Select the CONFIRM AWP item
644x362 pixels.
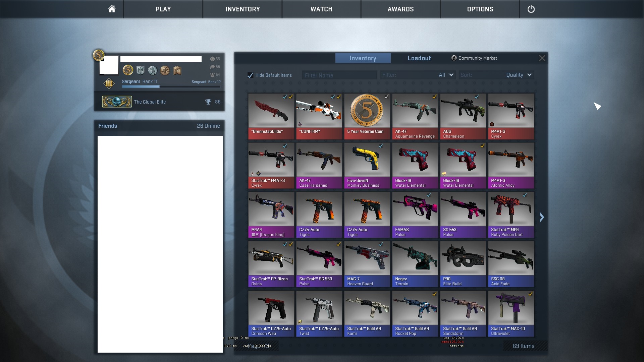(319, 116)
